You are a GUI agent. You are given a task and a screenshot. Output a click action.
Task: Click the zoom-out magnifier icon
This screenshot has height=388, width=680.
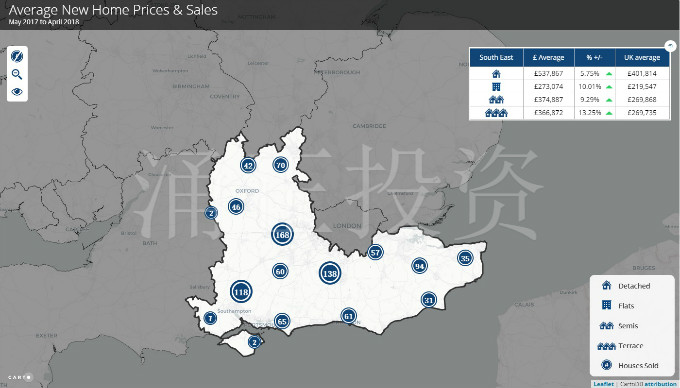17,74
